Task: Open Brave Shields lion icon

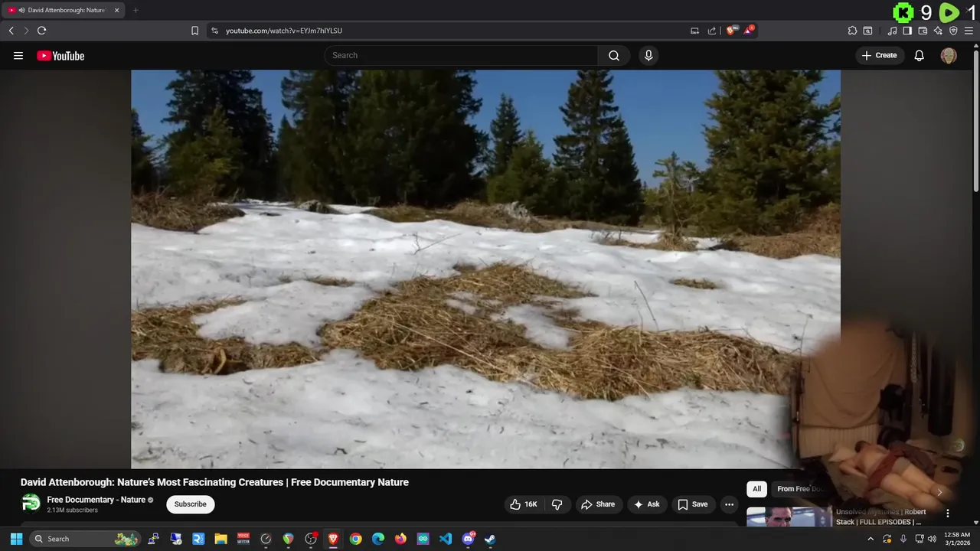Action: (x=731, y=31)
